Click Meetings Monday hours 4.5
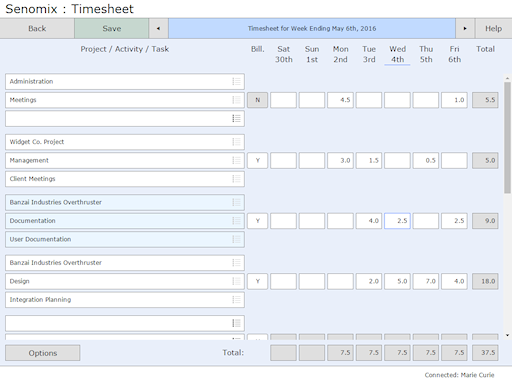The image size is (512, 384). 340,100
